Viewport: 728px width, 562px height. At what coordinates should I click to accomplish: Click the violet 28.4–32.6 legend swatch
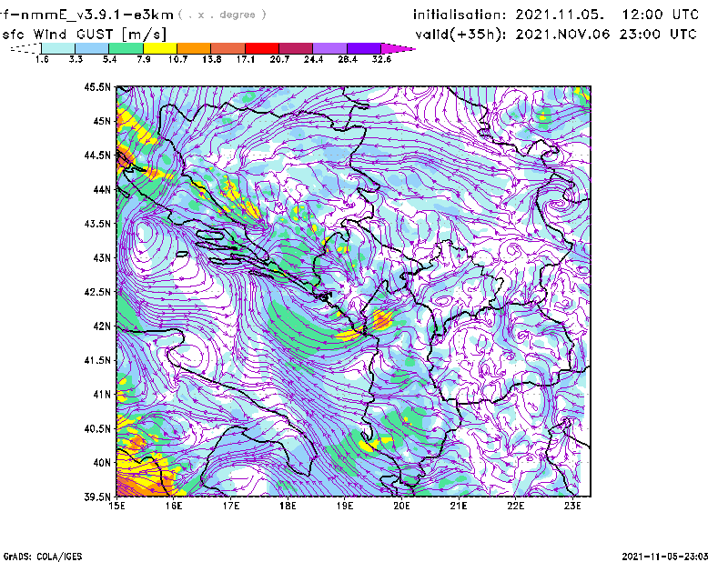pos(364,48)
